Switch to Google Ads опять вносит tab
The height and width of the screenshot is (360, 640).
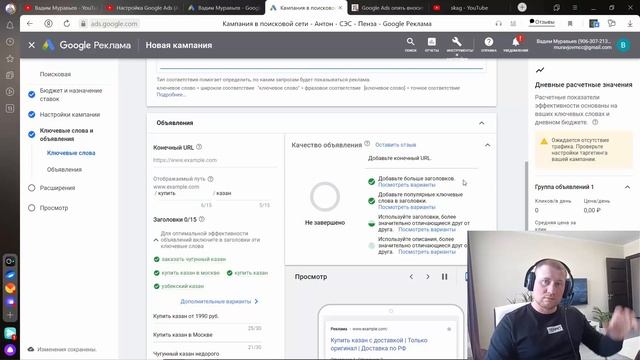[x=387, y=7]
